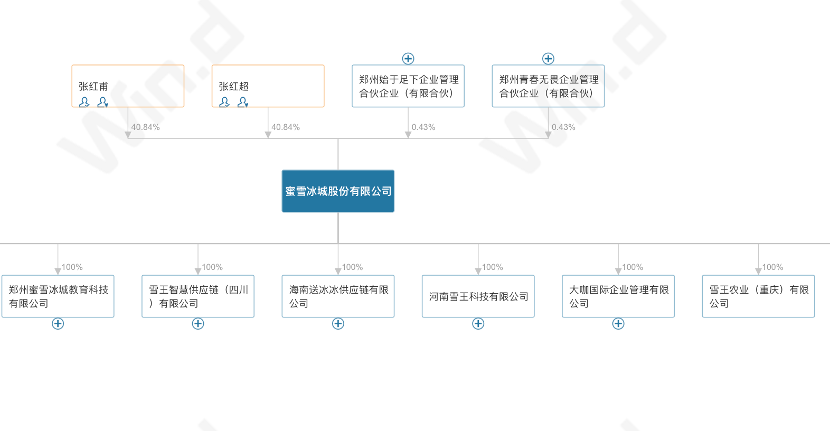
Task: Open 郑州始于足下企业管理合伙企业 node
Action: click(408, 86)
